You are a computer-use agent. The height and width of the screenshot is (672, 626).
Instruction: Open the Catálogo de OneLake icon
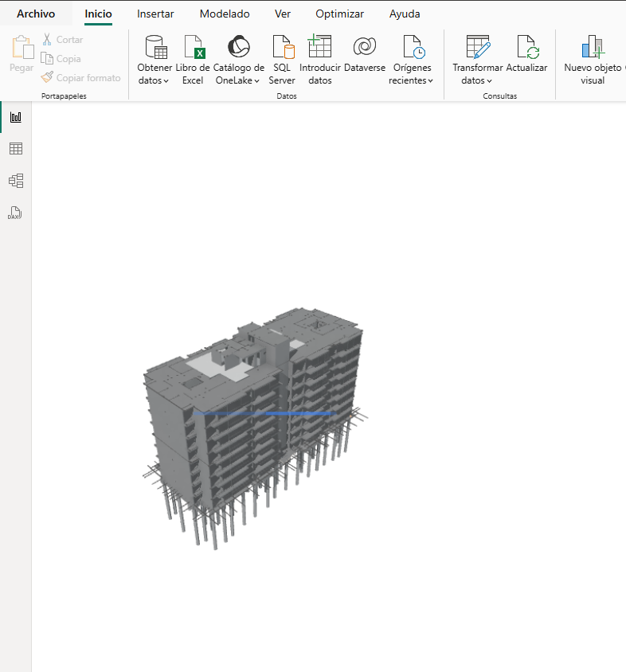[239, 46]
